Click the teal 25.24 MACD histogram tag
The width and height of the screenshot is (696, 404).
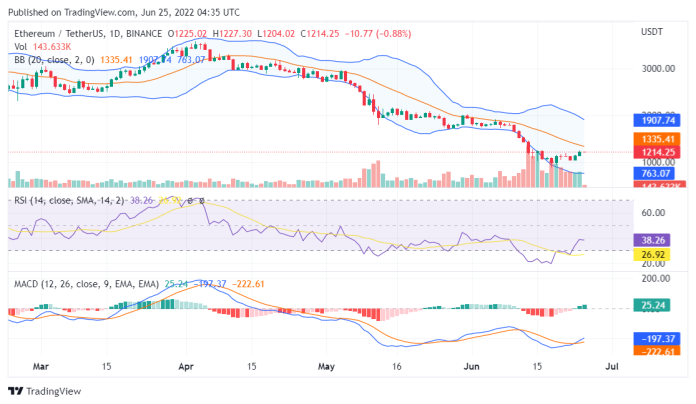pos(655,306)
